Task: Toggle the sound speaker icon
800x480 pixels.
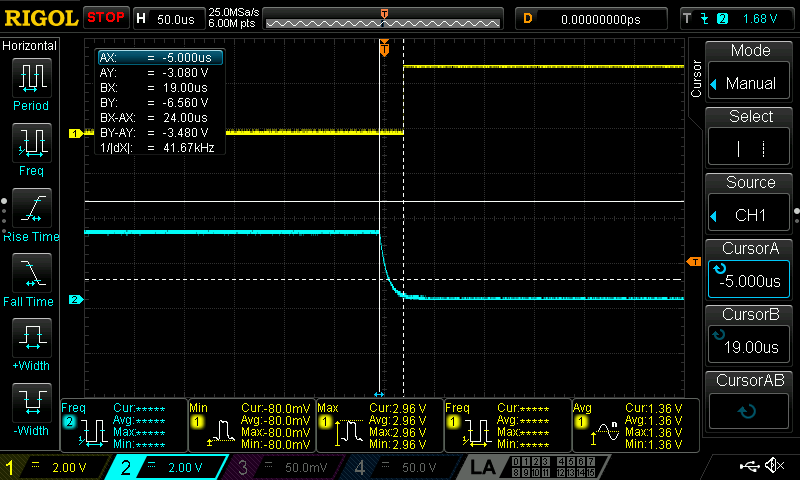Action: click(773, 466)
